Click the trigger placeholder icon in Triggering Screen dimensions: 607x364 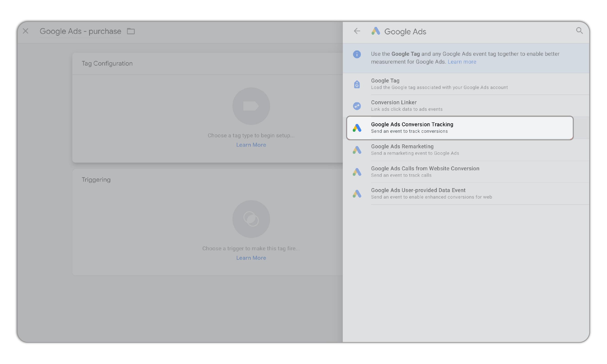pos(251,219)
